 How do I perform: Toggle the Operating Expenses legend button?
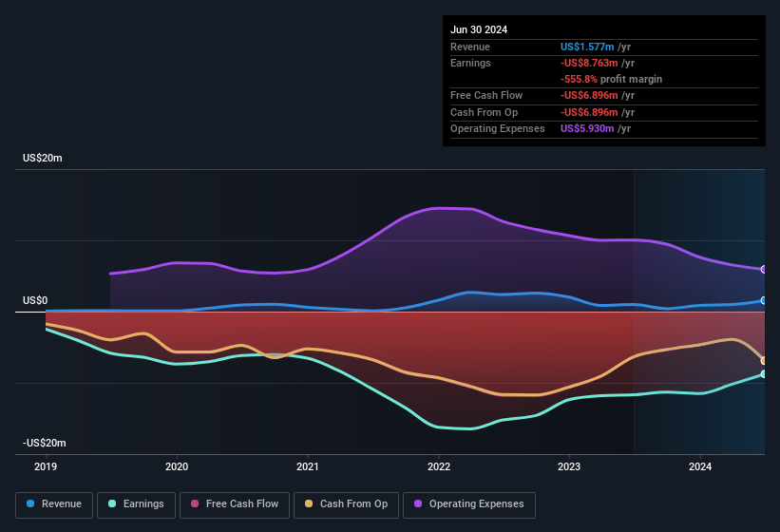pos(469,504)
